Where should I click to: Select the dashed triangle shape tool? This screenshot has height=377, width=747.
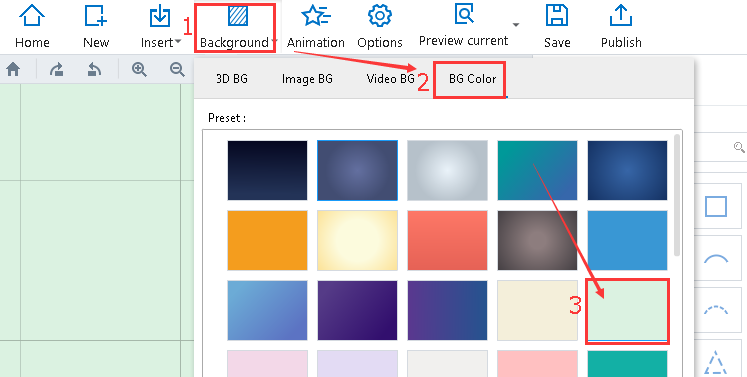tap(716, 362)
